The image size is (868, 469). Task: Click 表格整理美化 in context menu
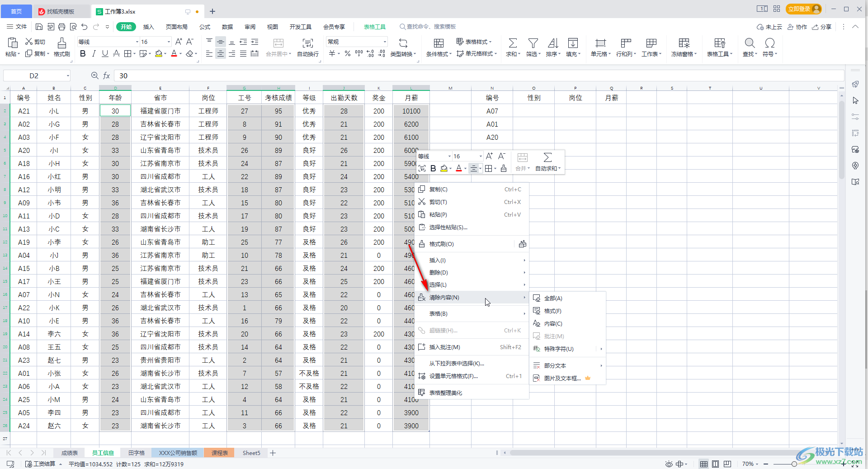(472, 393)
